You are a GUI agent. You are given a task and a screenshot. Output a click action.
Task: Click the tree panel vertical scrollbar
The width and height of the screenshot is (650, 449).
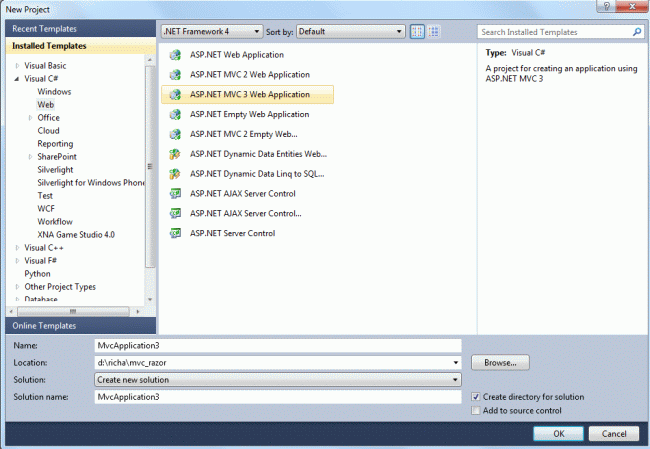(150, 166)
